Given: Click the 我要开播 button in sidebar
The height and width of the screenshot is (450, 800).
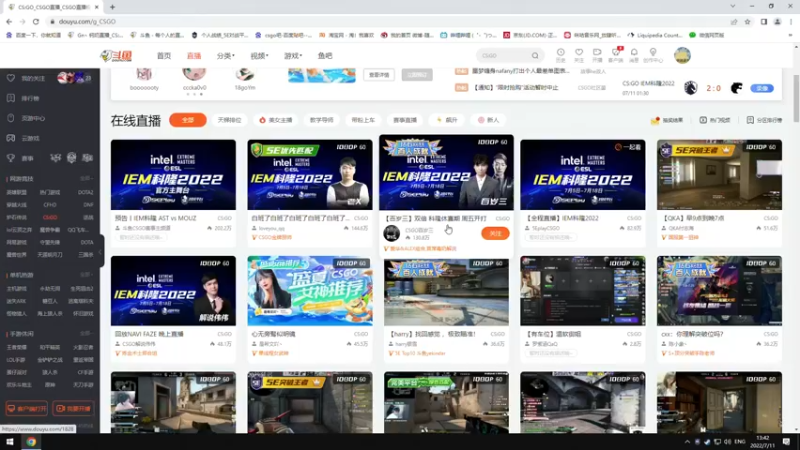Looking at the screenshot, I should (x=73, y=409).
